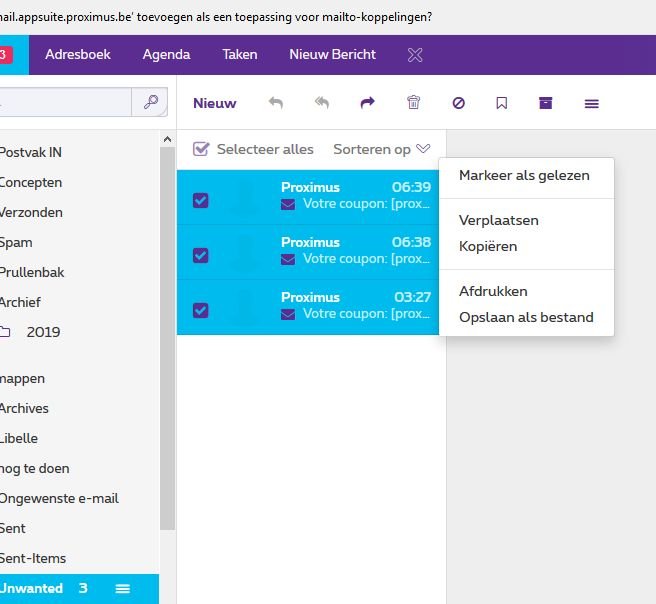This screenshot has height=604, width=656.
Task: Choose Markeer als gelezen from menu
Action: [x=524, y=175]
